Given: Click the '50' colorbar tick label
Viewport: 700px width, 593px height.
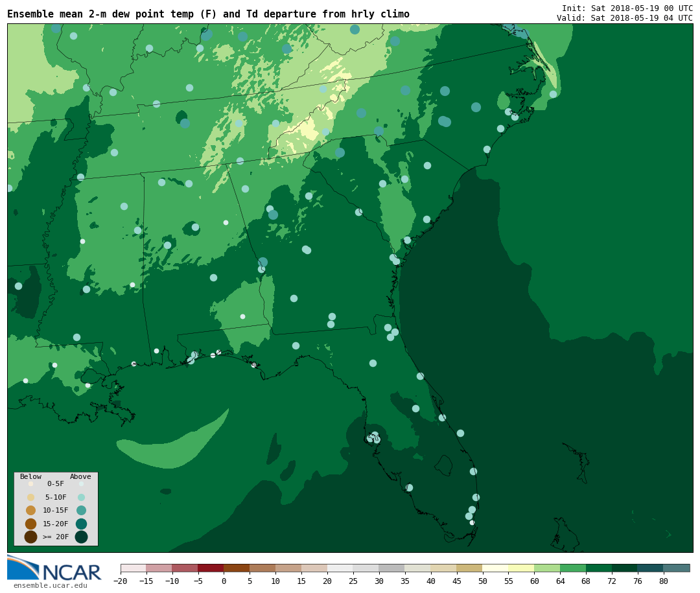Looking at the screenshot, I should click(x=483, y=581).
